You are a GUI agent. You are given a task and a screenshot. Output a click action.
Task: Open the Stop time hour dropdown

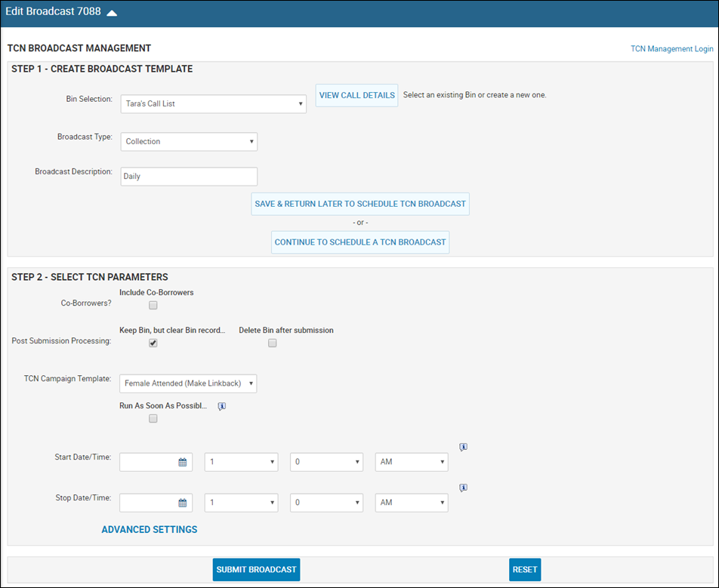(241, 503)
